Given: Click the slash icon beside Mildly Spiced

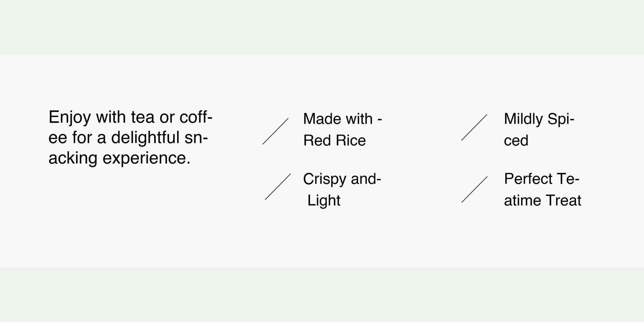Looking at the screenshot, I should point(474,127).
